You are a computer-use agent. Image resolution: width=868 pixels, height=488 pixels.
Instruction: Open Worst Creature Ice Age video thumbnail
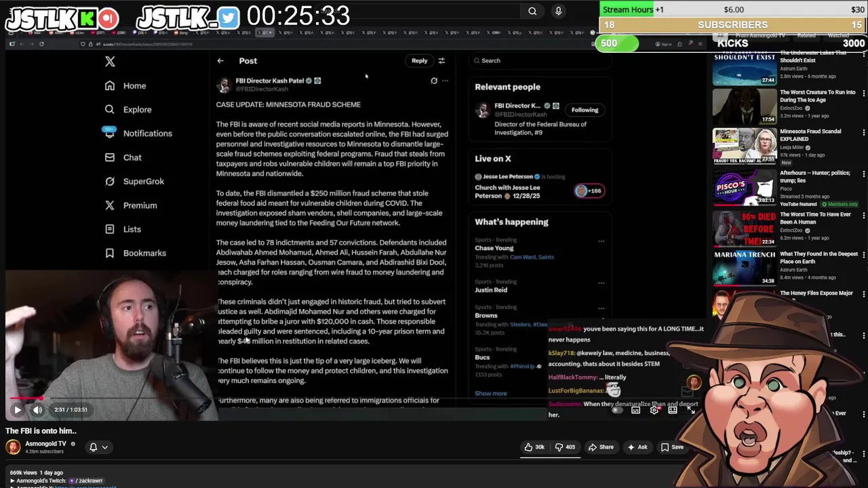pos(745,106)
